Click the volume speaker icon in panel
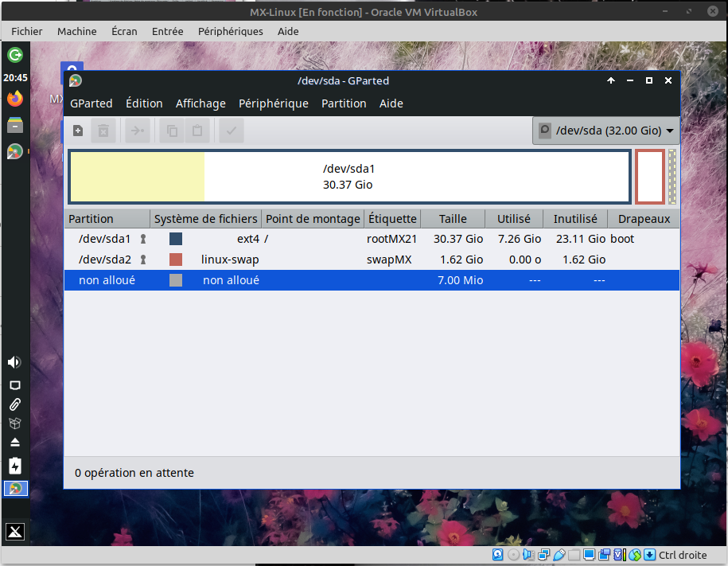 [14, 362]
